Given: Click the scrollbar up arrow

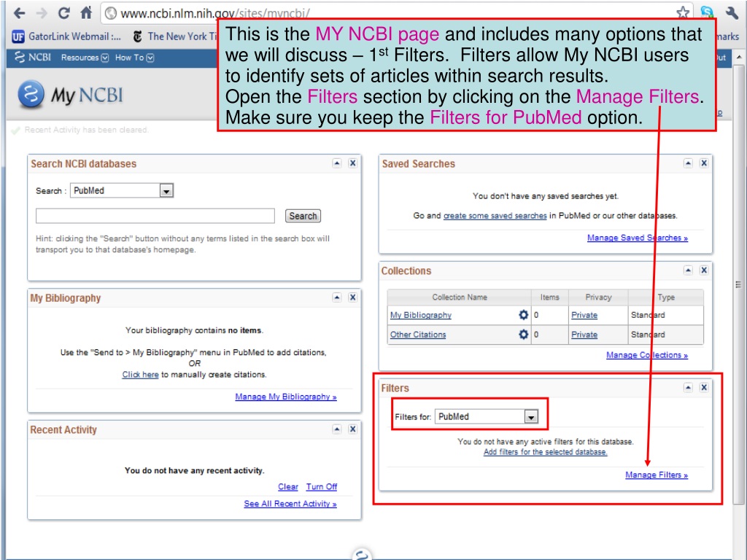Looking at the screenshot, I should click(739, 57).
